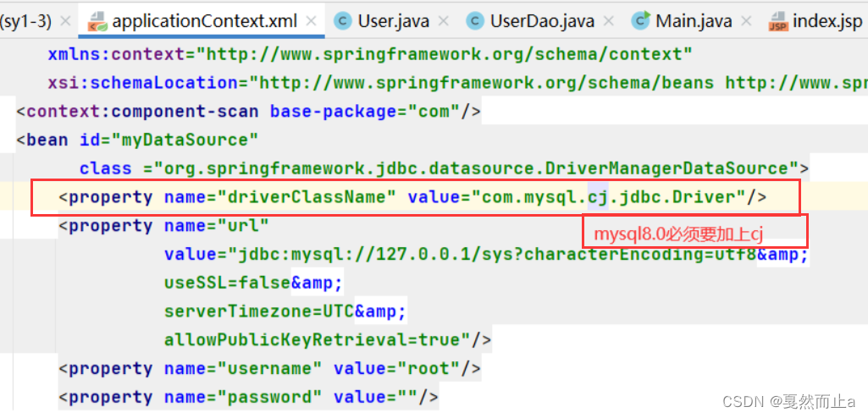Click the index.jsp file icon
The image size is (868, 418).
[x=778, y=21]
